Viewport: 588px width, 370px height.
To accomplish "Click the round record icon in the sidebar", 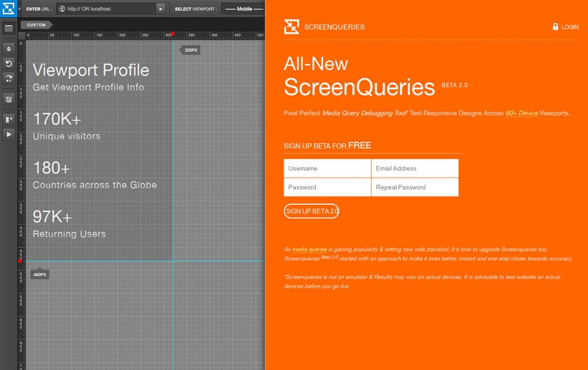I will coord(9,49).
